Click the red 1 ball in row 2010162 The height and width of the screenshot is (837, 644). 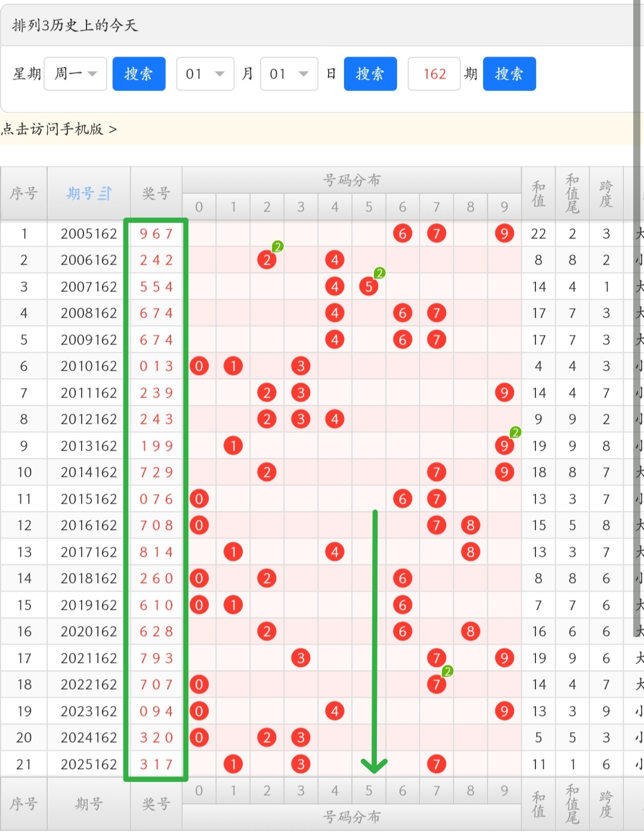[233, 366]
